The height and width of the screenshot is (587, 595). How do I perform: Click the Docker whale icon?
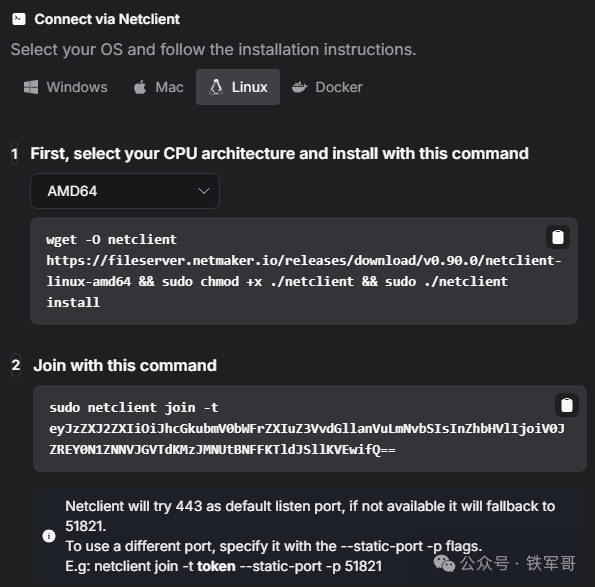[299, 87]
